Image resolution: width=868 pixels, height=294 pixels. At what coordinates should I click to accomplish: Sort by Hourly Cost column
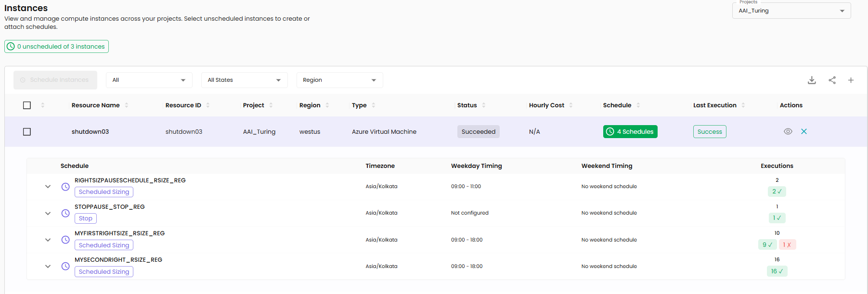(x=571, y=105)
